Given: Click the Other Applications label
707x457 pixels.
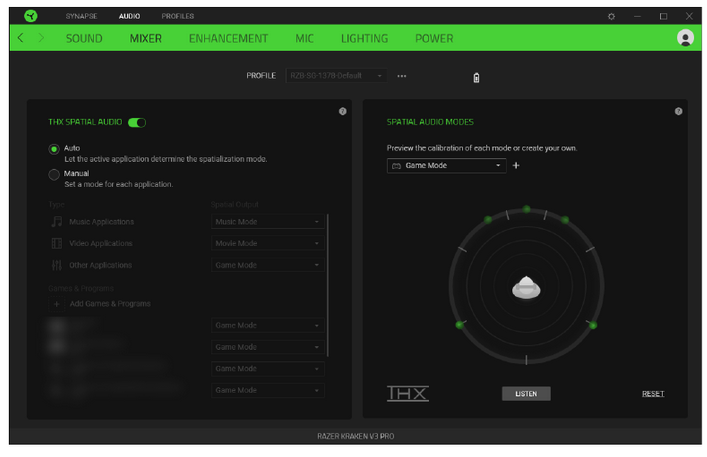Looking at the screenshot, I should [x=101, y=265].
